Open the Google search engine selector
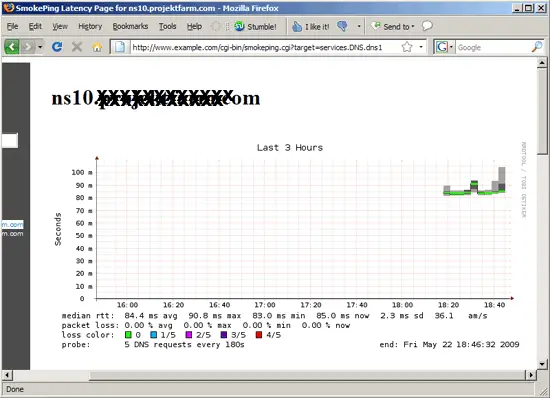The image size is (550, 398). tap(444, 47)
